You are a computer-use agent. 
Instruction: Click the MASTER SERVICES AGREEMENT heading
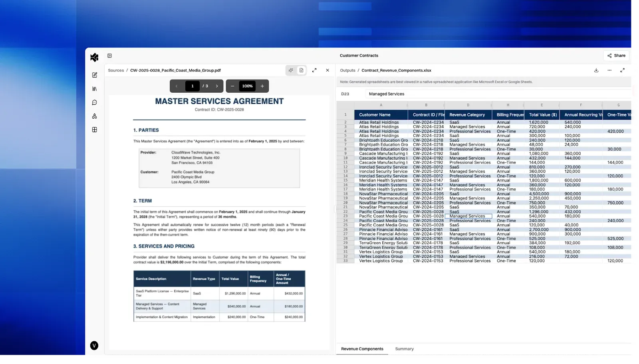coord(219,101)
